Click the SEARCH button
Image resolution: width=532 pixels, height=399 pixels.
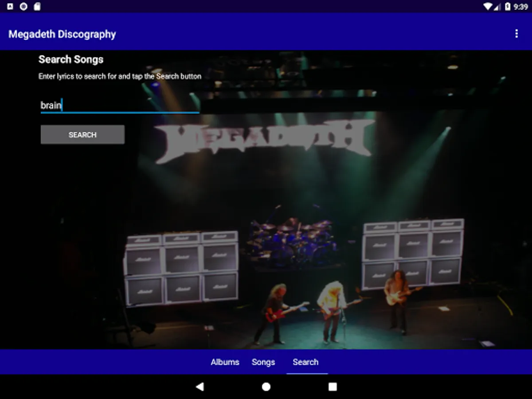tap(82, 134)
